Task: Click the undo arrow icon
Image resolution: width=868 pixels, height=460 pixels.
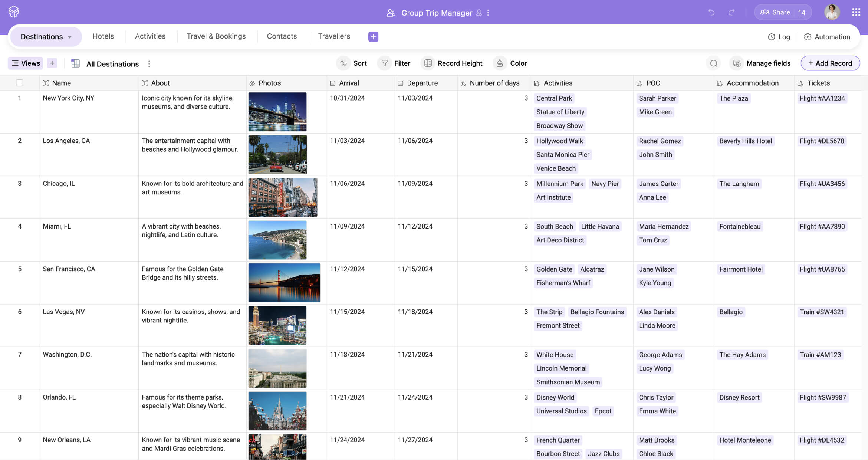Action: (x=711, y=12)
